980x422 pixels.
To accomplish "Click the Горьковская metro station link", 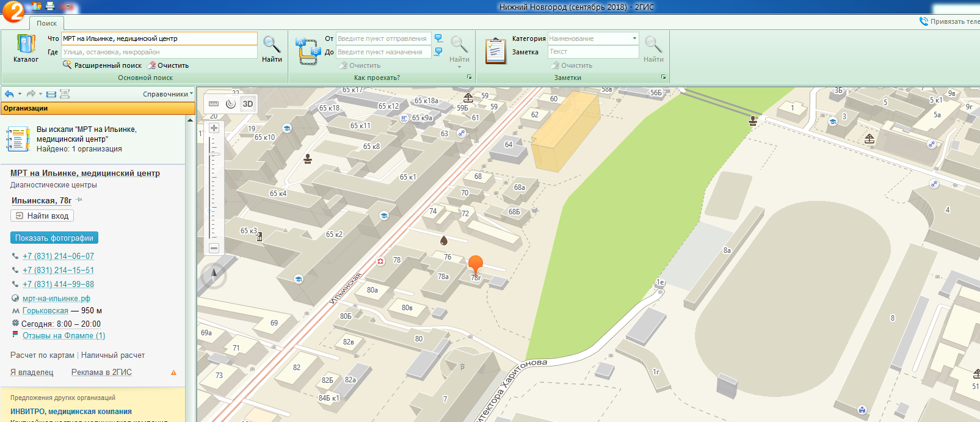I will pos(45,310).
